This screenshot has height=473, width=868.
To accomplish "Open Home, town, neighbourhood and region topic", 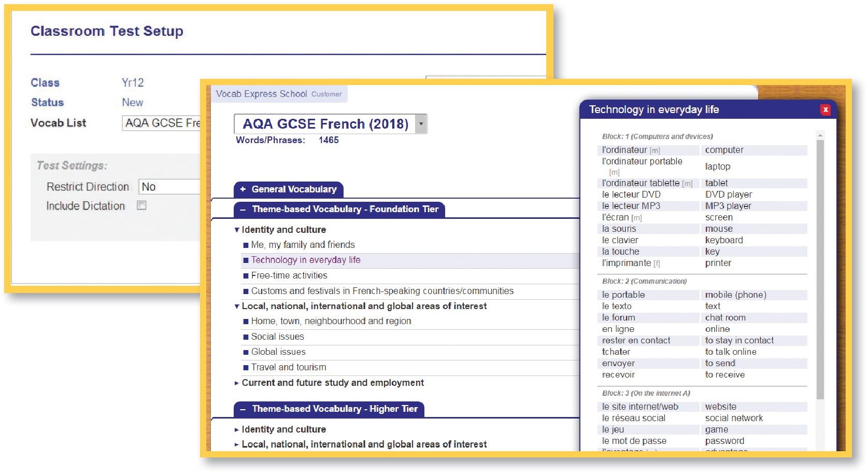I will 331,321.
